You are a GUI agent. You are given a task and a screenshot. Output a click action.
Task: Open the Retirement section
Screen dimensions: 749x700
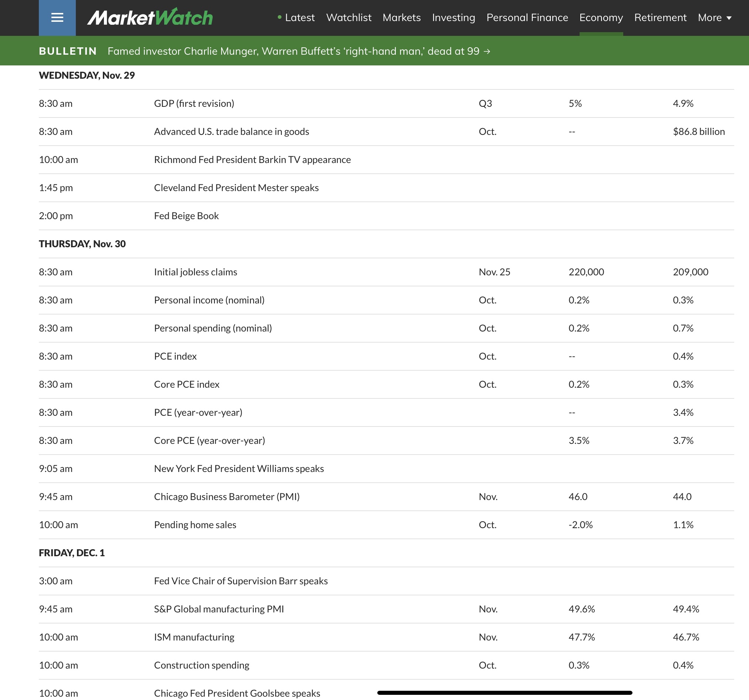click(660, 18)
